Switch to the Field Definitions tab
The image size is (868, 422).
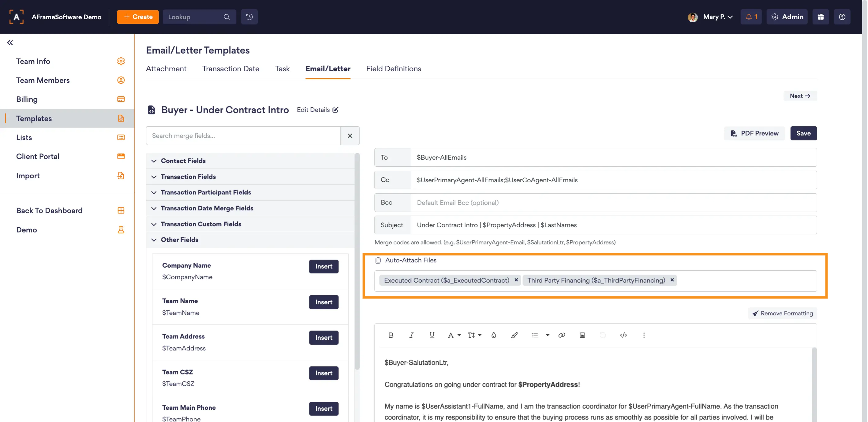[393, 69]
